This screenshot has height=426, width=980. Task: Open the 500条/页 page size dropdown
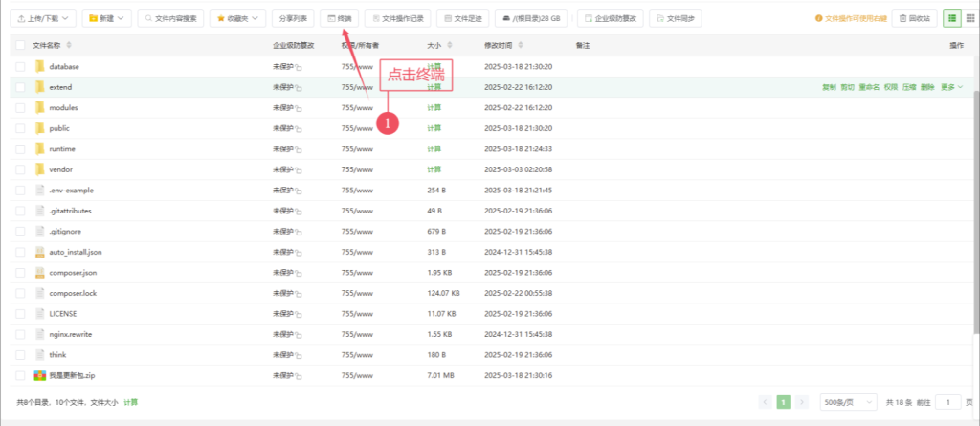pos(849,402)
